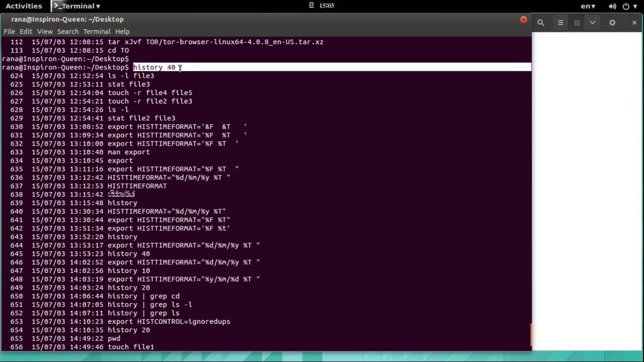Open the Terminal menu in menu bar

(97, 31)
